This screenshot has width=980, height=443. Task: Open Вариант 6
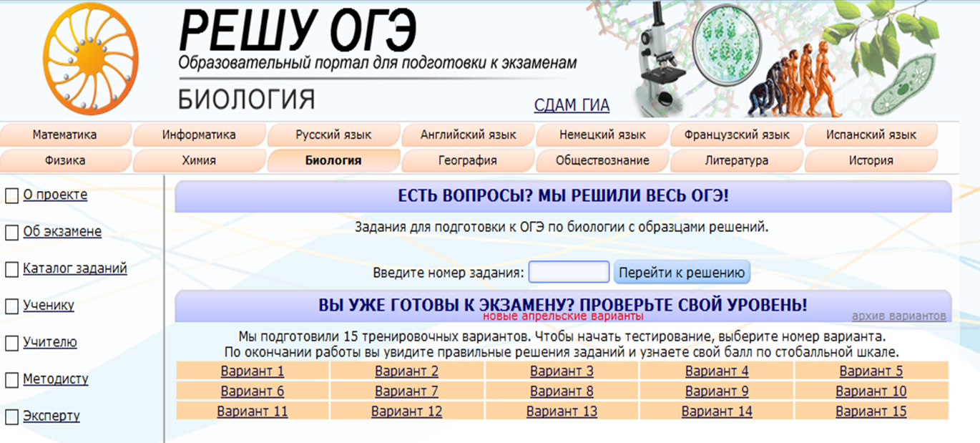(253, 391)
